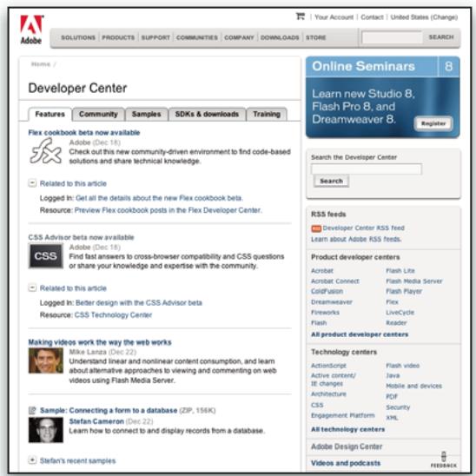The width and height of the screenshot is (476, 476).
Task: Open Better design with the CSS Advisor beta
Action: coord(139,302)
